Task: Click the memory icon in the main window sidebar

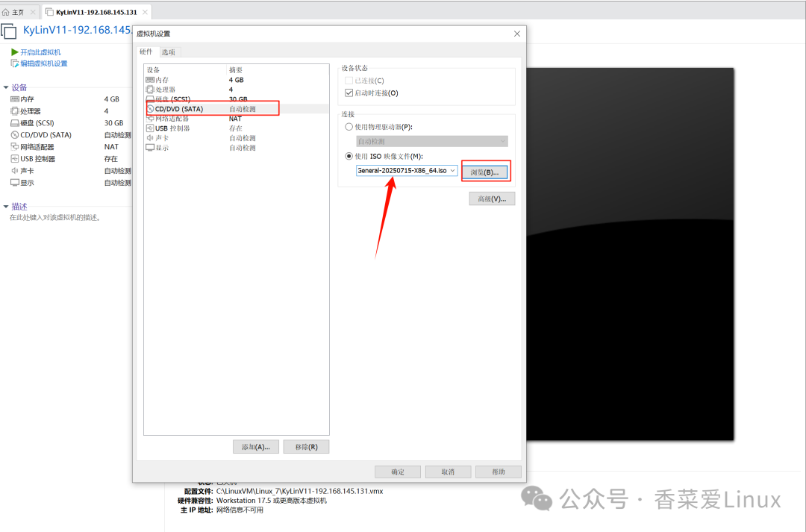Action: point(15,99)
